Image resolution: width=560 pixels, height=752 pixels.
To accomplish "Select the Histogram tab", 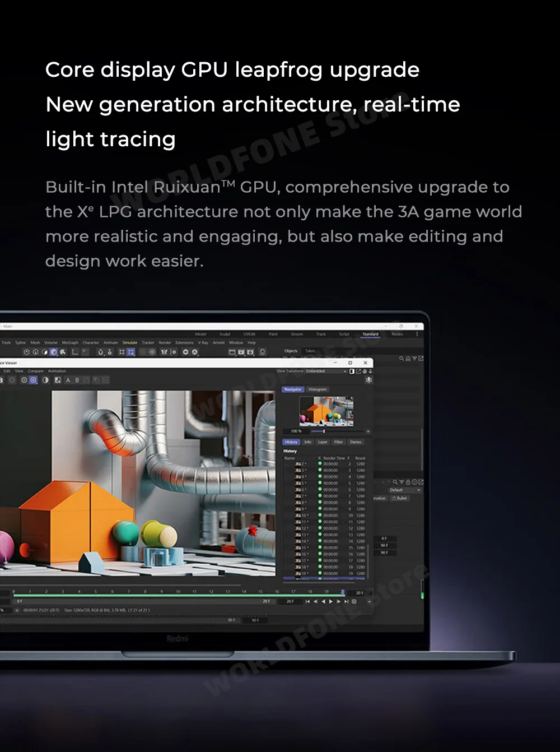I will 318,389.
